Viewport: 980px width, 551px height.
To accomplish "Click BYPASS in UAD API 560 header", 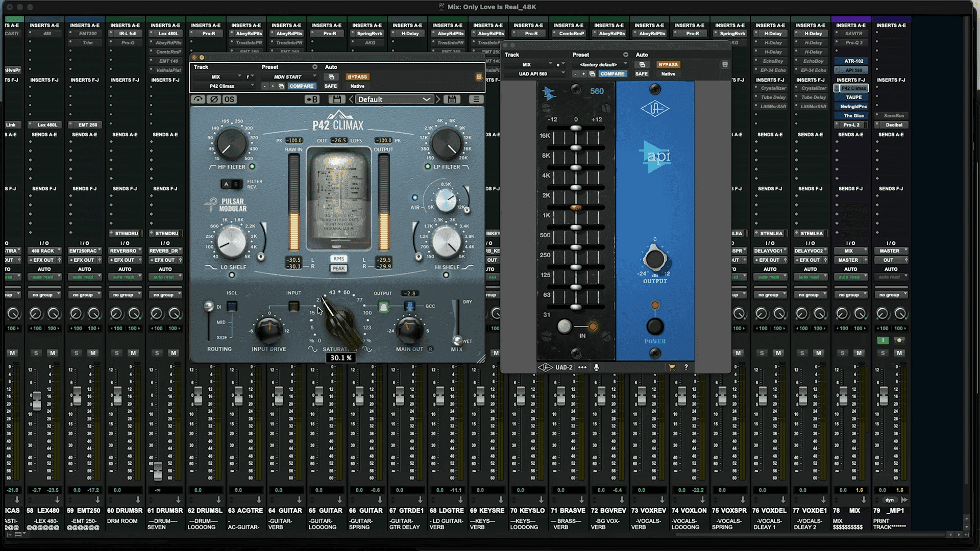I will 668,65.
